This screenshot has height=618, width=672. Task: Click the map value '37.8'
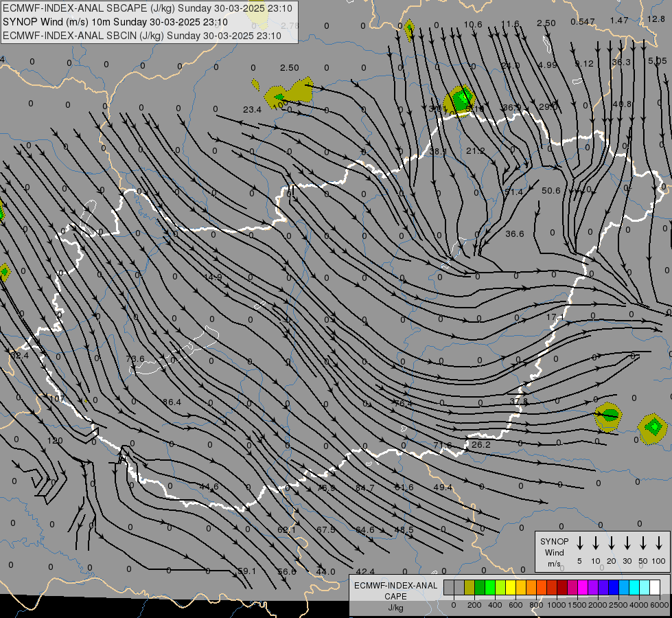pos(518,401)
